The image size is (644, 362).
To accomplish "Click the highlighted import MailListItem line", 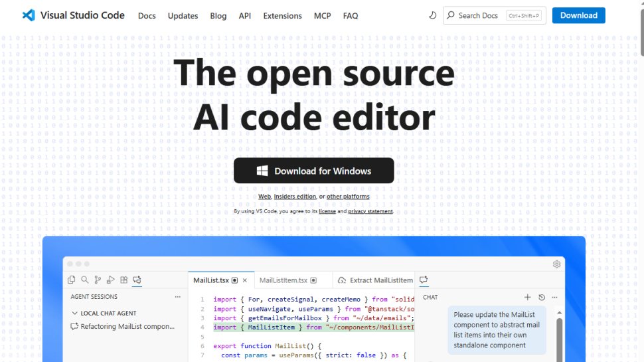I will click(313, 327).
